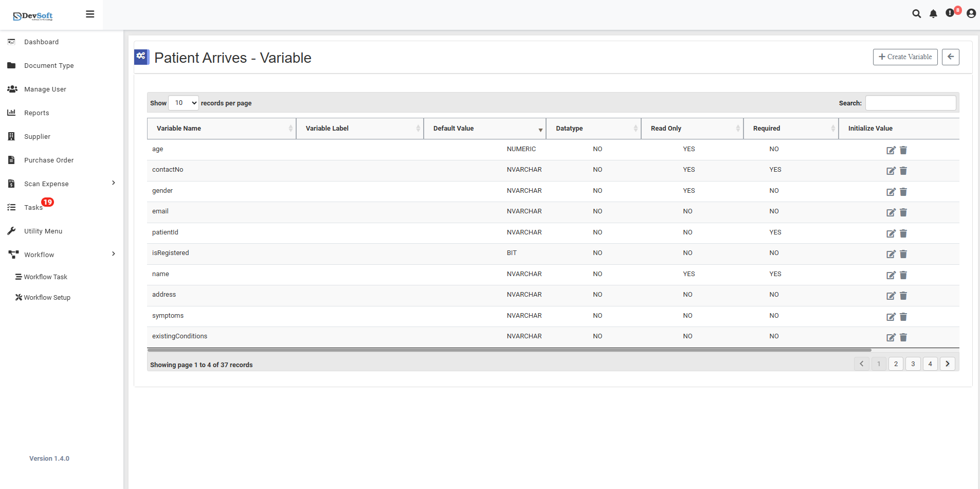Toggle the sidebar hamburger menu
980x489 pixels.
coord(90,14)
